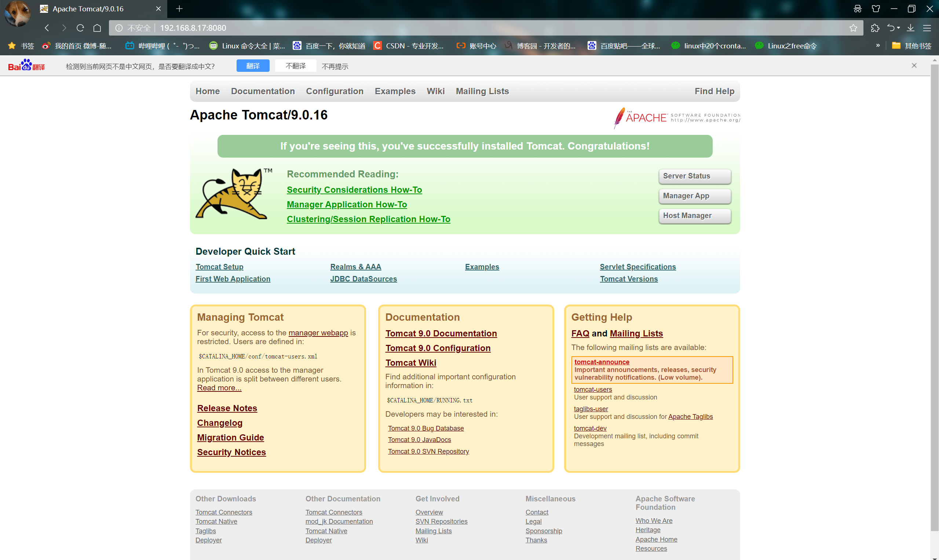This screenshot has width=939, height=560.
Task: Click the incognito icon in the title bar
Action: point(858,9)
